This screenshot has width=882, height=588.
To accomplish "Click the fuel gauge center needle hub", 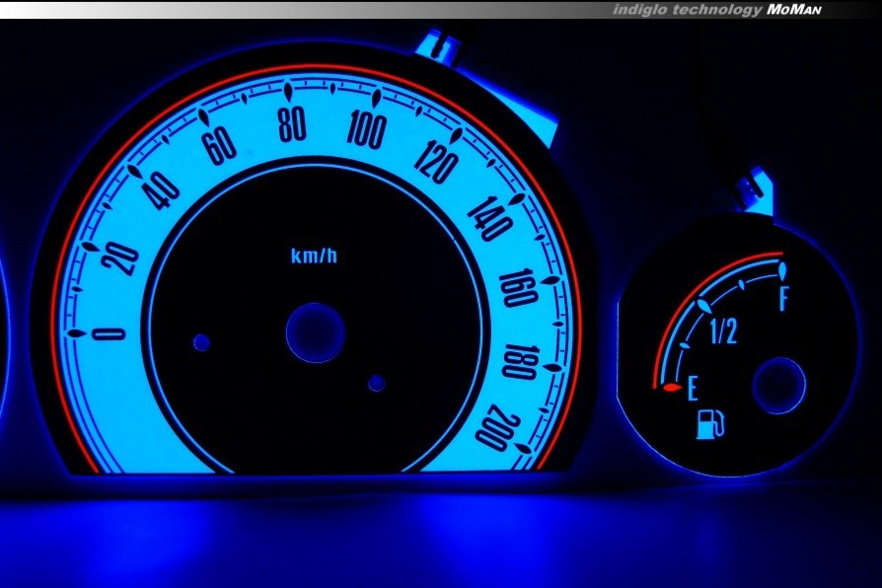I will coord(778,386).
